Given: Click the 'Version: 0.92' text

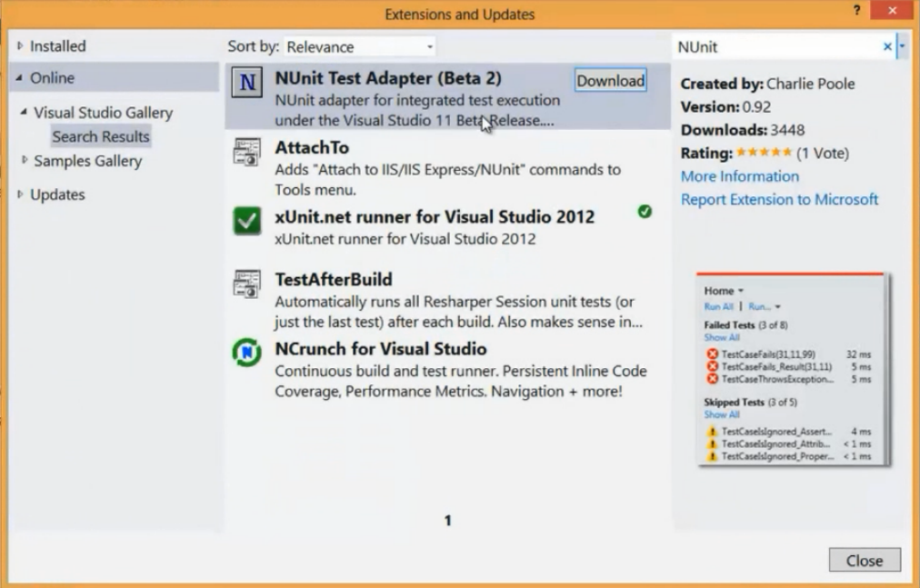Looking at the screenshot, I should [x=725, y=107].
